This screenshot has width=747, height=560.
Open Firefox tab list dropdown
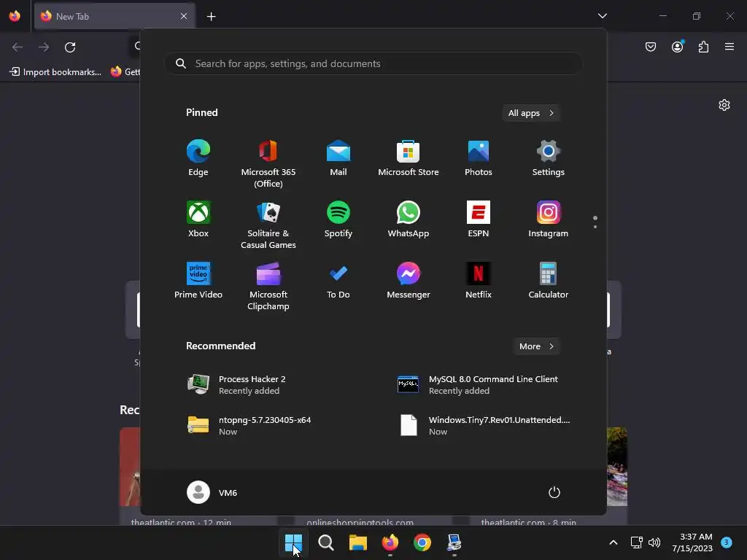click(602, 16)
